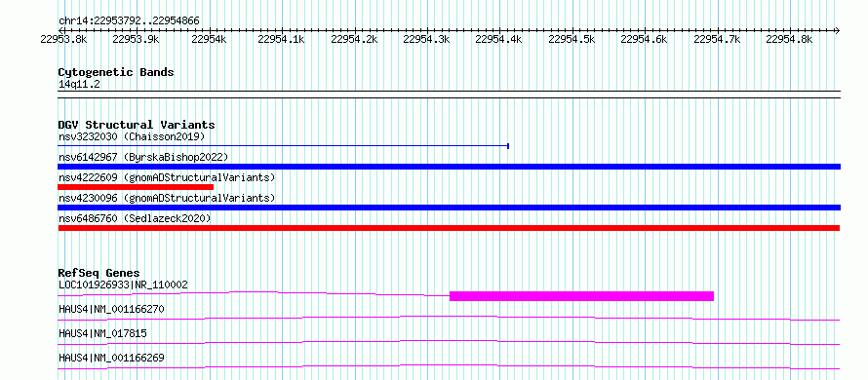868x380 pixels.
Task: Select the red bar of nsv6486760
Action: click(x=449, y=228)
